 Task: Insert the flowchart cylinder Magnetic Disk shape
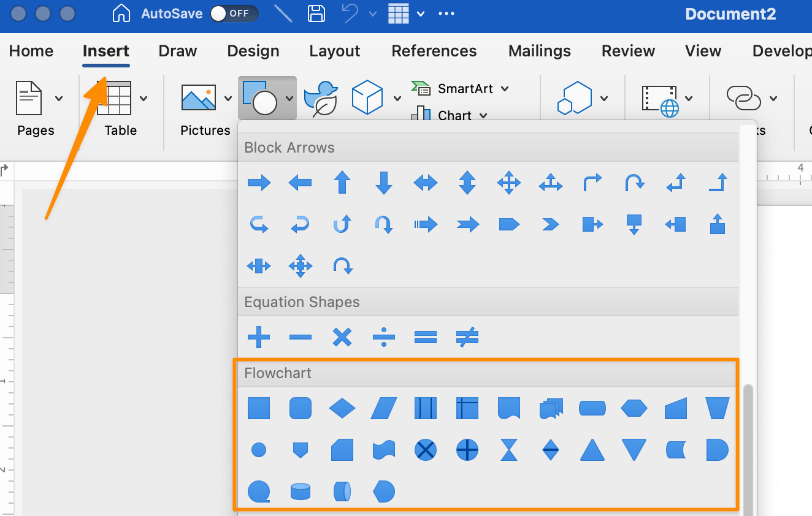click(300, 491)
